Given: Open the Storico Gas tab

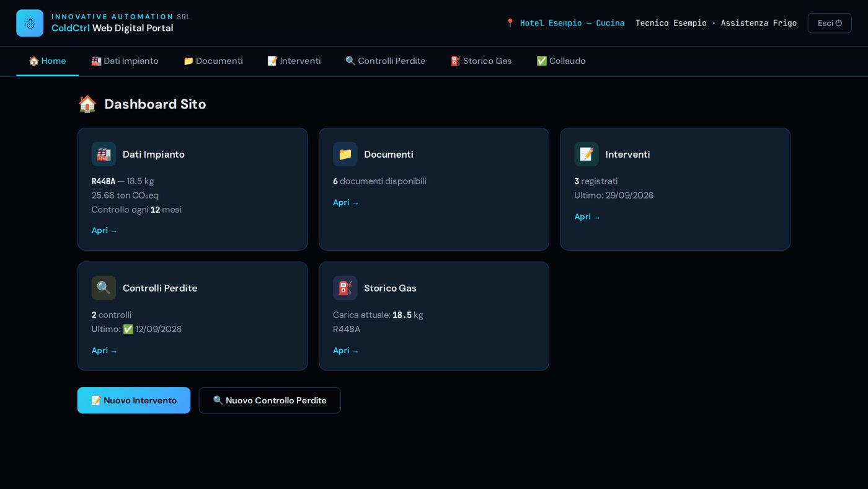Looking at the screenshot, I should click(481, 61).
